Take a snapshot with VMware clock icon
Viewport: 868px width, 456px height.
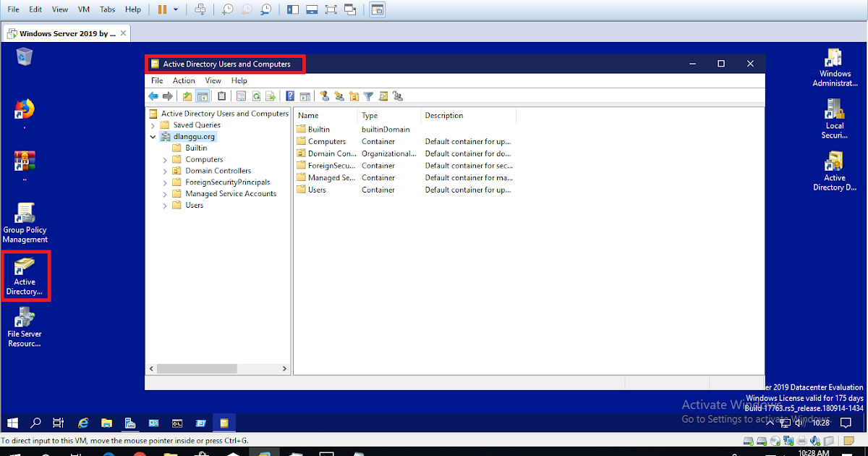[x=227, y=9]
